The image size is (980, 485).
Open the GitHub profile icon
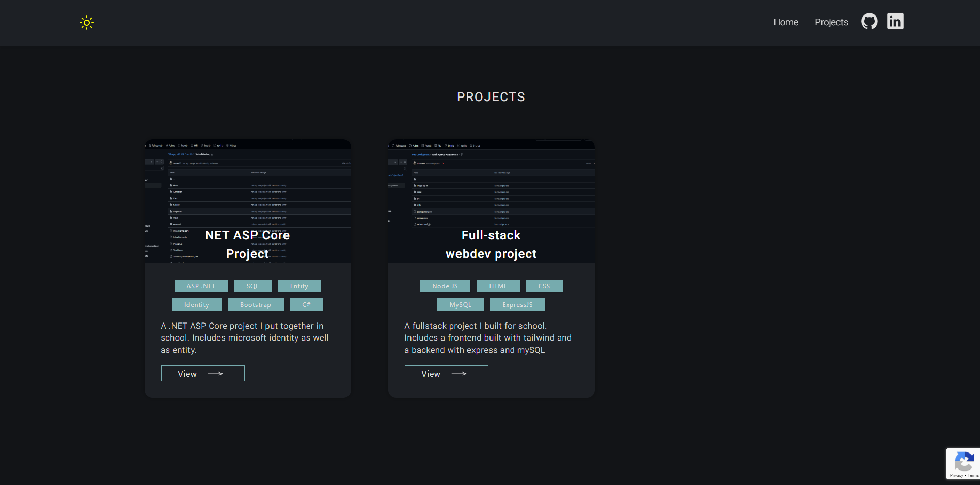[869, 22]
